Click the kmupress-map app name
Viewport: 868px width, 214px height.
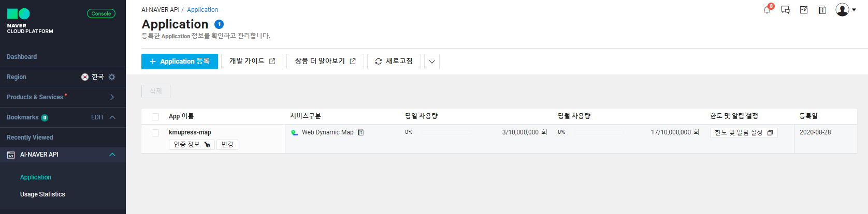click(190, 132)
